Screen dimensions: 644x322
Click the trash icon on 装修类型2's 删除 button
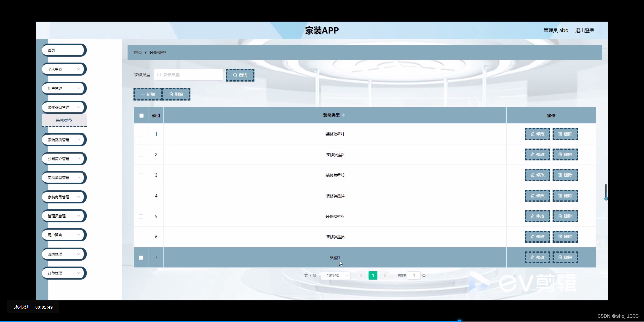(560, 154)
